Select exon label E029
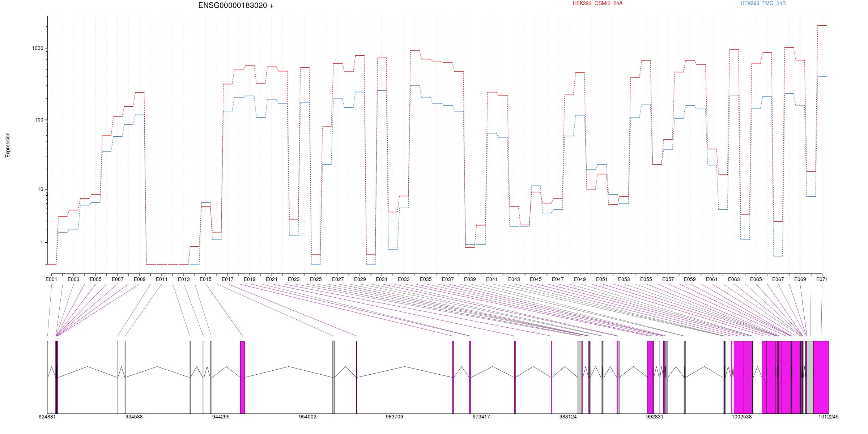 pos(360,279)
